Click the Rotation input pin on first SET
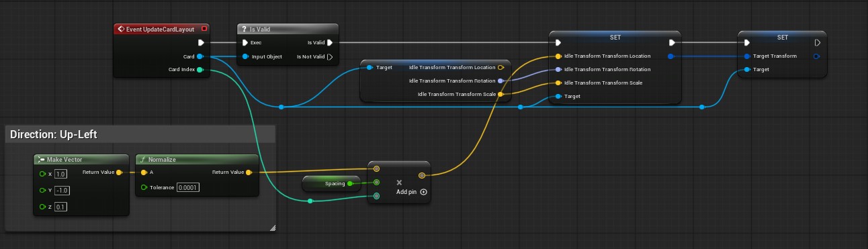Viewport: 868px width, 249px height. (x=558, y=70)
